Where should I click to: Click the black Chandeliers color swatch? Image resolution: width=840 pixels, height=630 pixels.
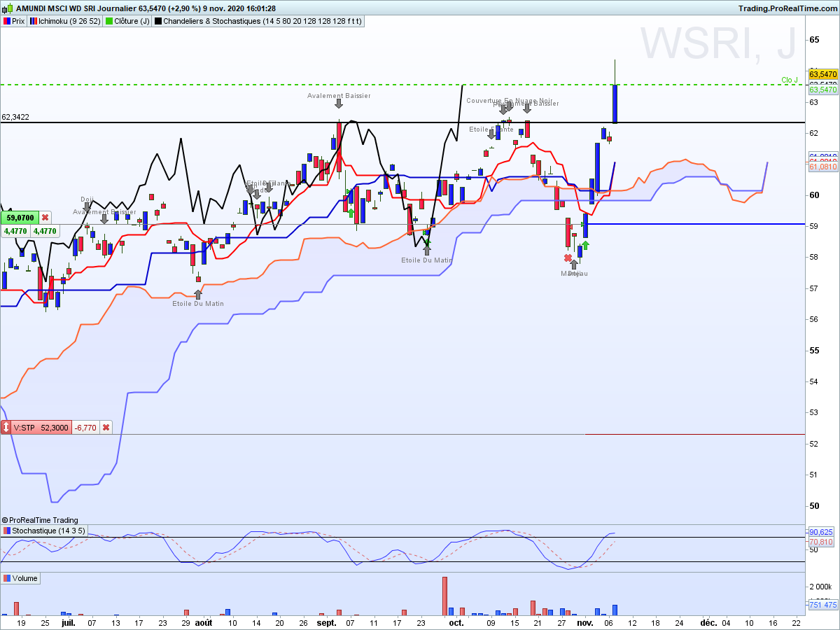158,21
